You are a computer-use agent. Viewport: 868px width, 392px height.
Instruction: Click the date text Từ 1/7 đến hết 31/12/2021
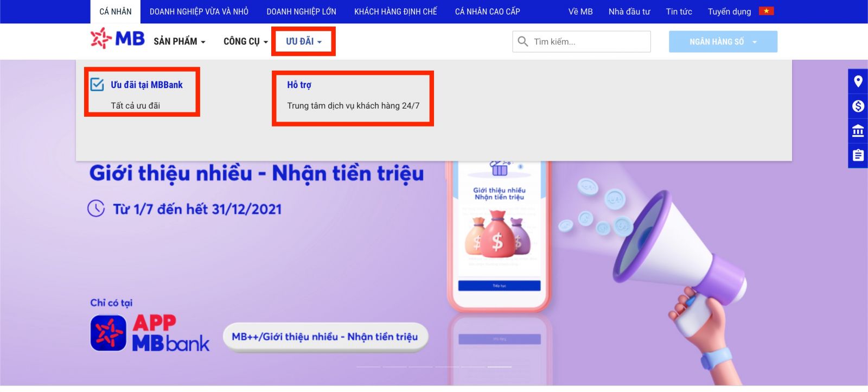[x=197, y=209]
